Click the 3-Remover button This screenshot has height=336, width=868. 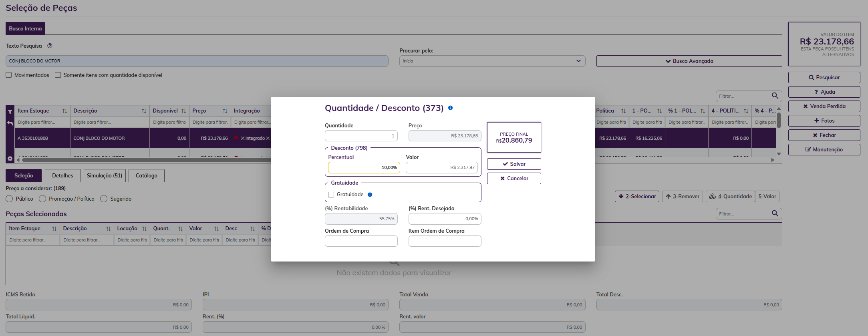click(x=683, y=196)
